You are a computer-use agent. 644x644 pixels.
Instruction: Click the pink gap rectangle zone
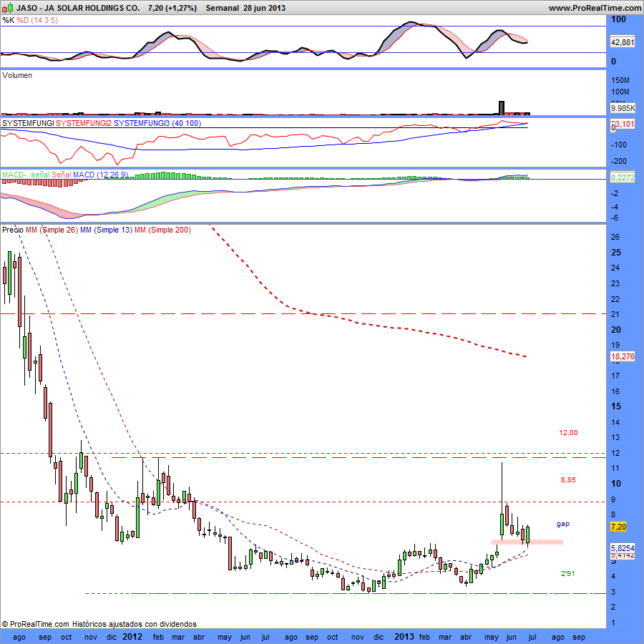[x=527, y=542]
